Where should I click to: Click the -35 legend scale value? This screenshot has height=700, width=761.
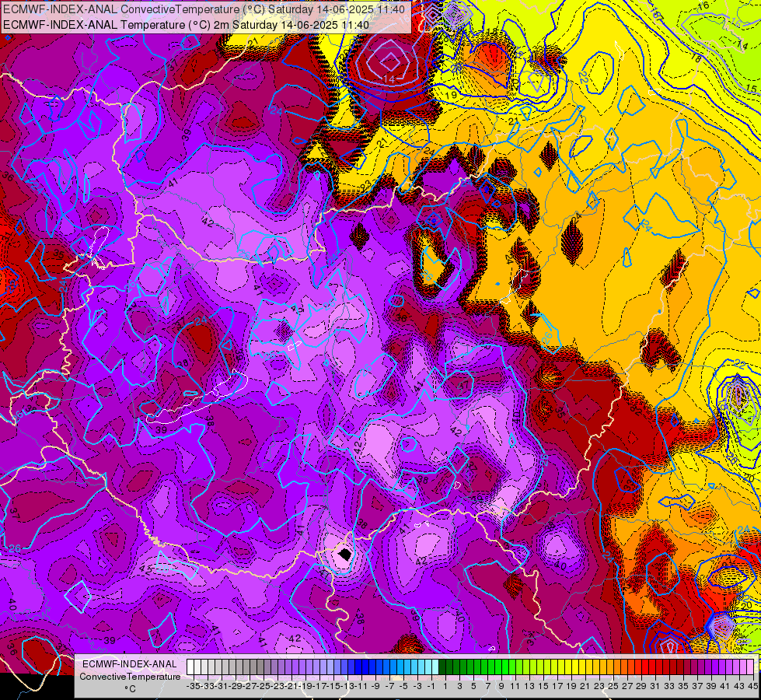click(x=193, y=686)
